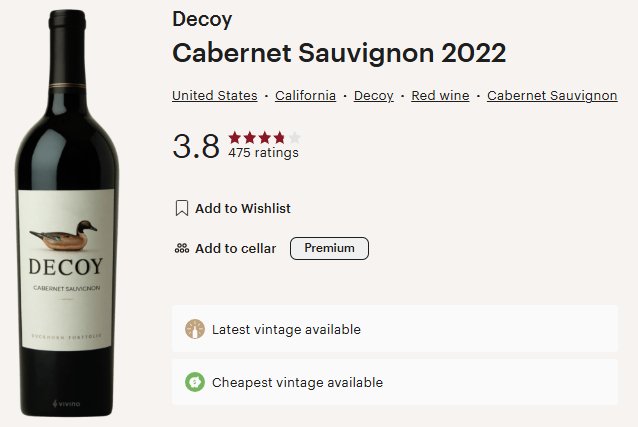This screenshot has width=638, height=427.
Task: Open the 475 ratings count
Action: click(263, 153)
